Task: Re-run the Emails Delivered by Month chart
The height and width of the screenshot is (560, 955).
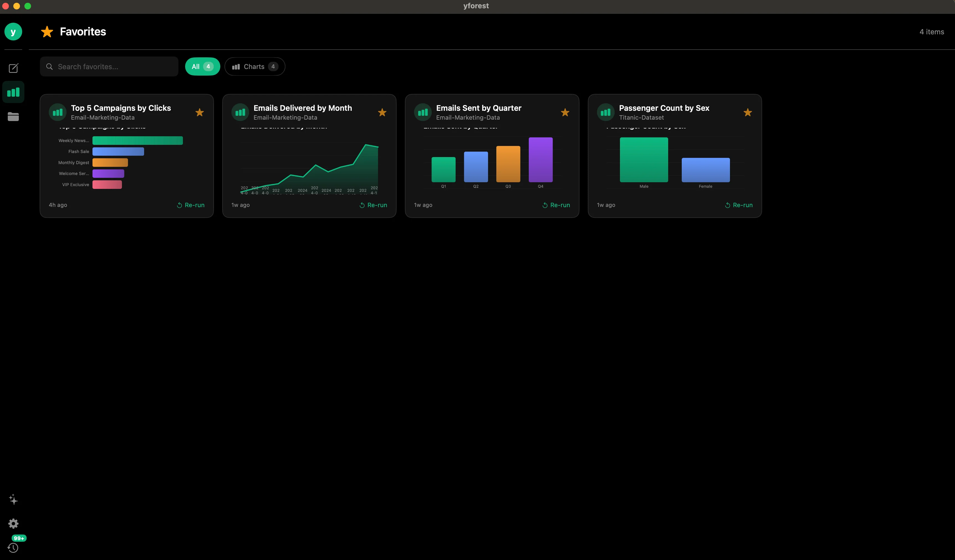Action: [373, 205]
